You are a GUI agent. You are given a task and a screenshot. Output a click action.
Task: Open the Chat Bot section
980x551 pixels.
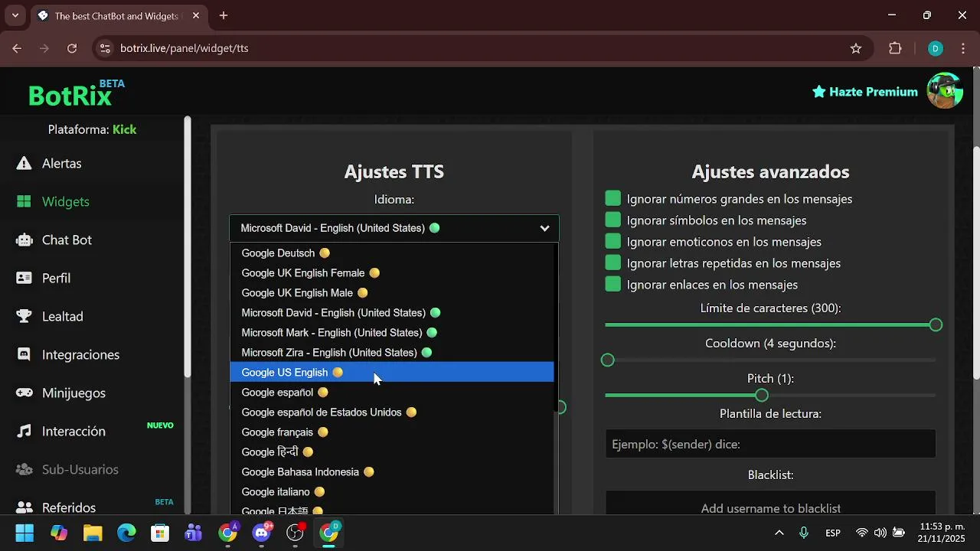point(67,240)
